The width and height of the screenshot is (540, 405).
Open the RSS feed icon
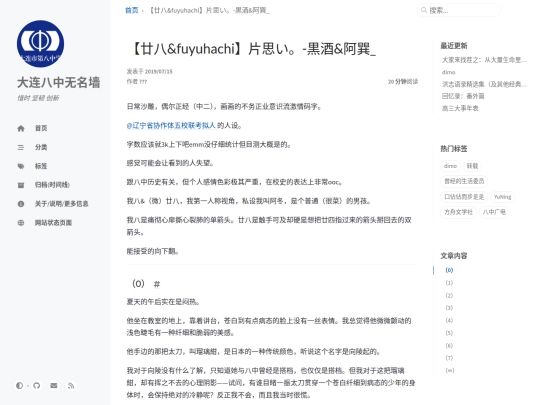71,385
